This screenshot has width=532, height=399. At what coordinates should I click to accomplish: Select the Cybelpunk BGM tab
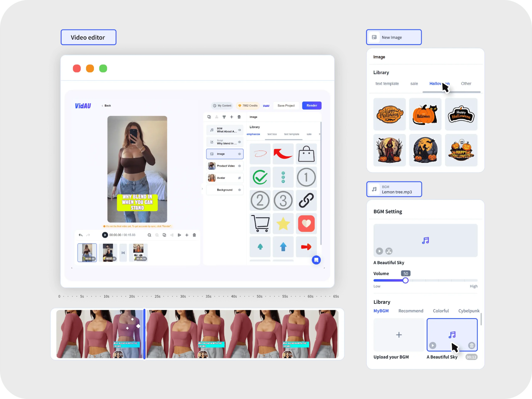469,311
